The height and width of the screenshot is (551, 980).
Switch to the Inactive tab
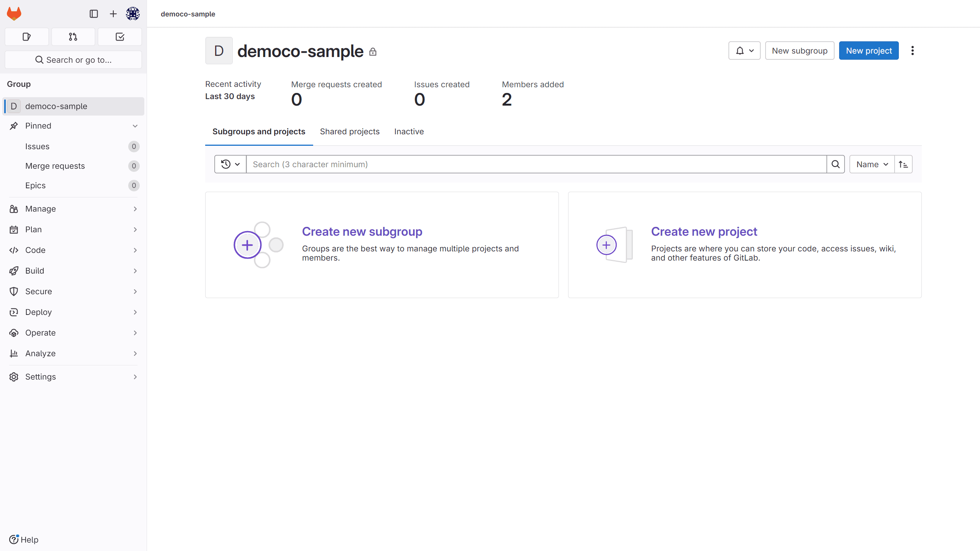409,132
